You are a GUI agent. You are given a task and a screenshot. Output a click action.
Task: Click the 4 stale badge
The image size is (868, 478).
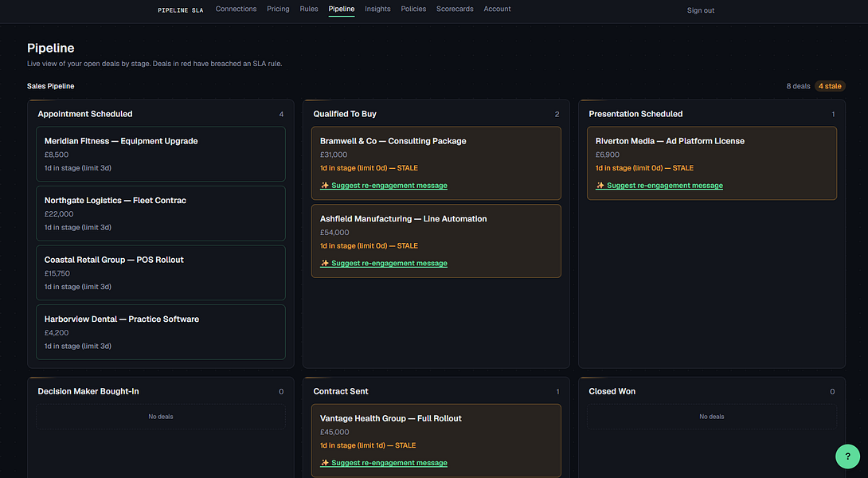point(830,86)
